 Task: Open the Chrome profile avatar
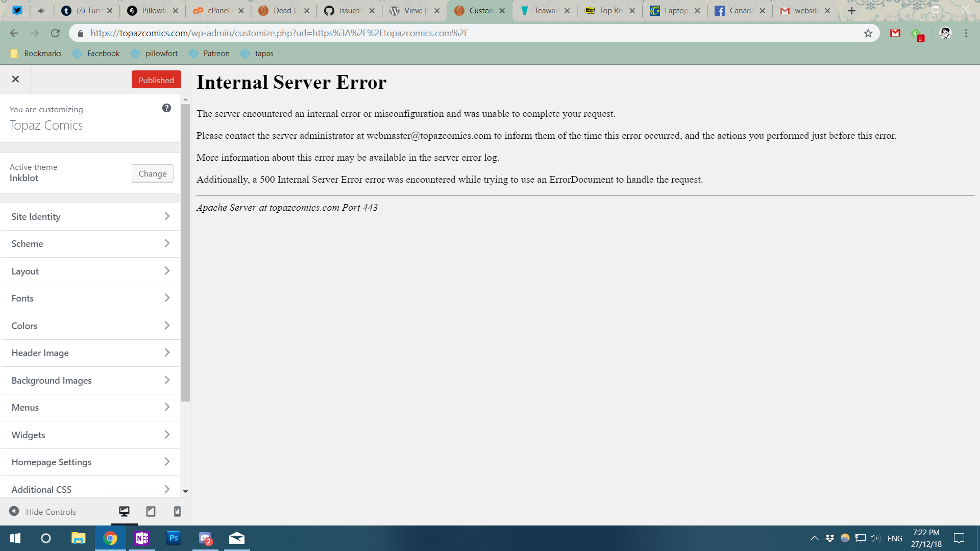pyautogui.click(x=945, y=33)
